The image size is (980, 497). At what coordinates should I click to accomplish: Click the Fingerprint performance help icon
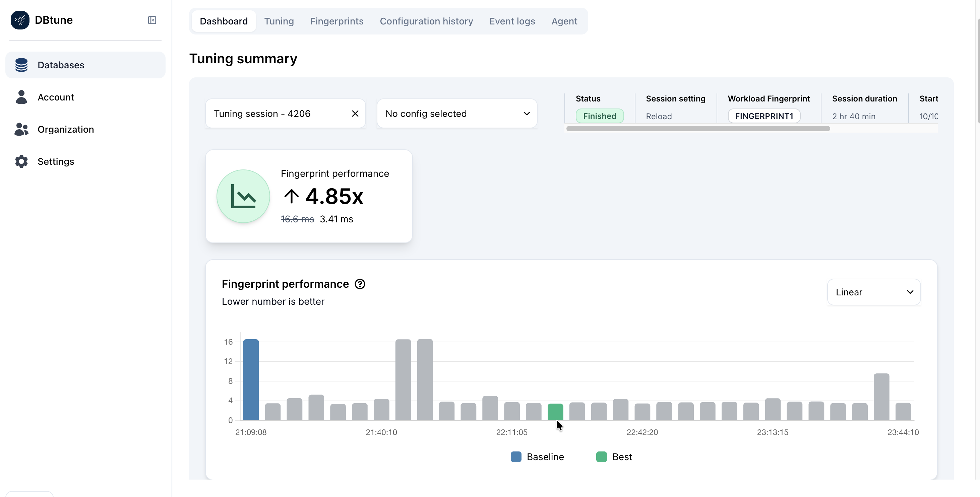360,284
